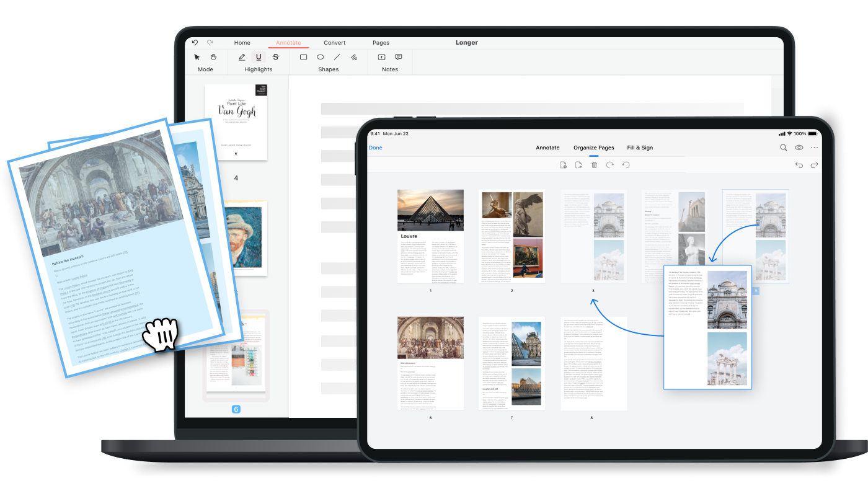Pick the freehand scribble drawing tool
The image size is (868, 496).
click(353, 57)
